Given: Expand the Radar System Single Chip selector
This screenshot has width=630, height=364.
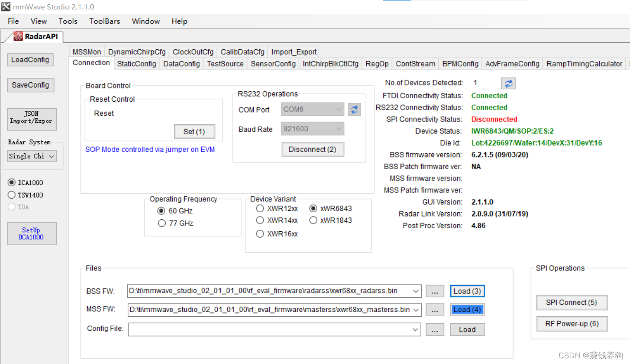Looking at the screenshot, I should pyautogui.click(x=52, y=156).
